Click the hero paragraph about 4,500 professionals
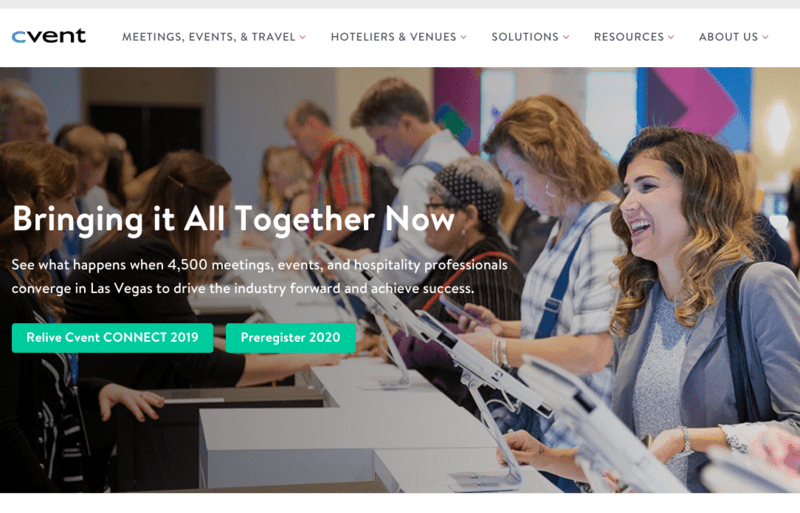This screenshot has height=513, width=800. pos(259,276)
